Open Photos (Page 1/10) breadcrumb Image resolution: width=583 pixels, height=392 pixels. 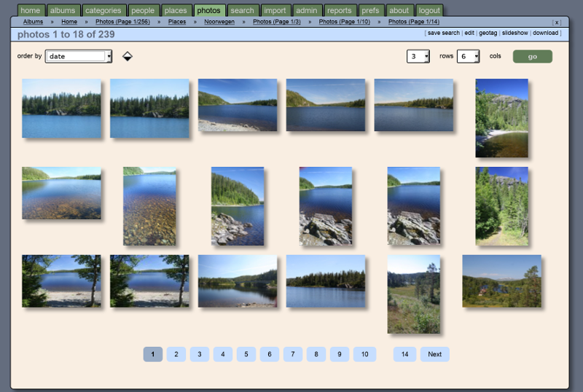click(x=344, y=22)
